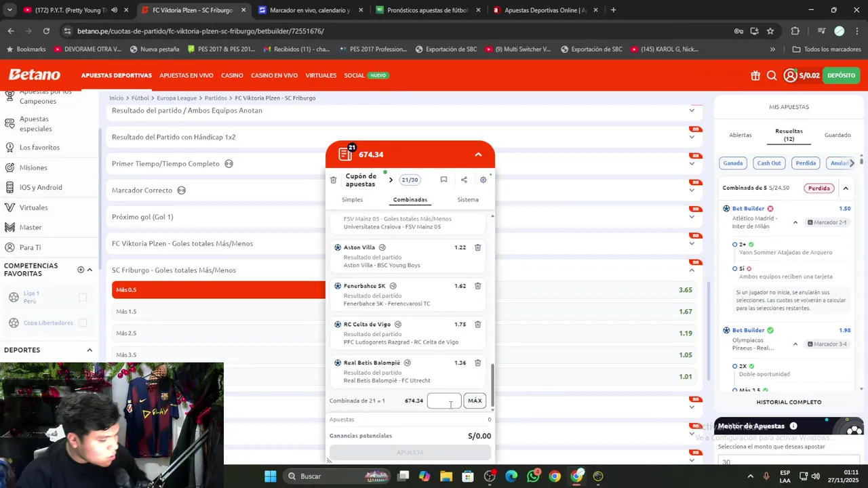Expand Resultado del Partido con Hándicap 1x2
The image size is (868, 488).
pos(692,137)
